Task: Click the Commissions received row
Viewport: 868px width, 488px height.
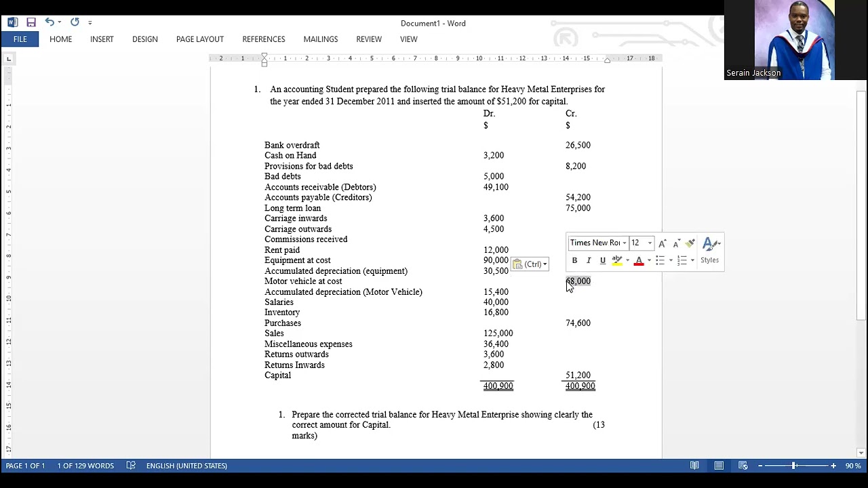Action: (x=306, y=239)
